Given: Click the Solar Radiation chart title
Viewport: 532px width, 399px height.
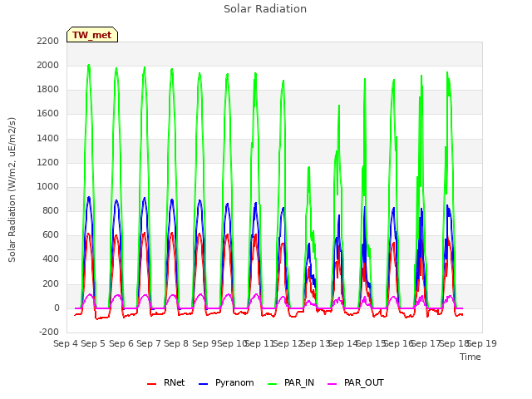Looking at the screenshot, I should pyautogui.click(x=265, y=9).
